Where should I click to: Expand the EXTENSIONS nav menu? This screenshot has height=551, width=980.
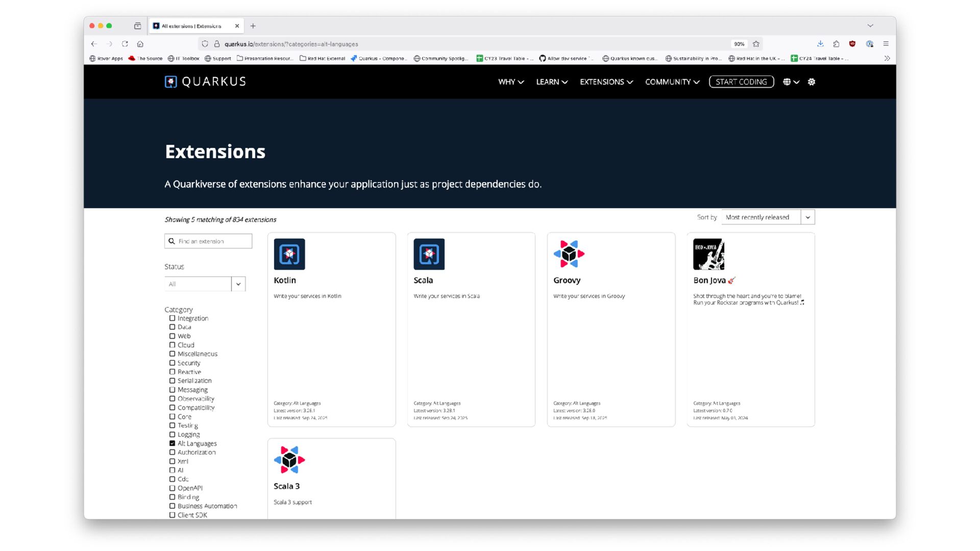click(x=606, y=82)
